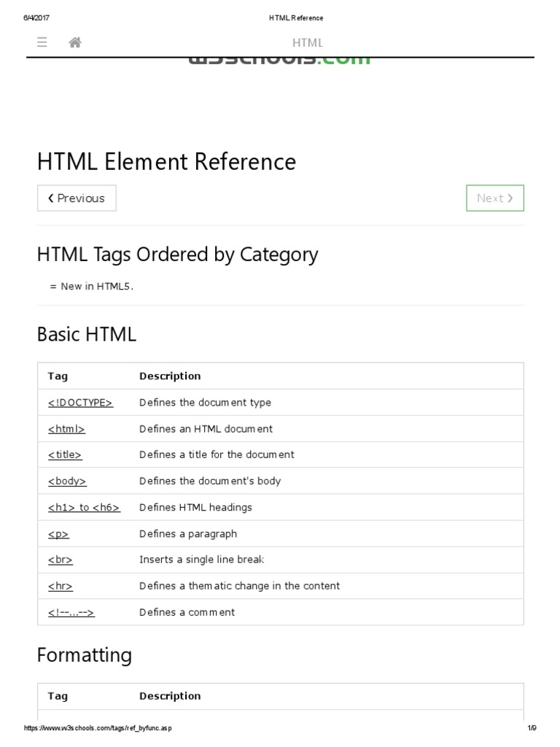Screen dimensions: 560x747
Task: Open the HTML menu item
Action: [x=307, y=43]
